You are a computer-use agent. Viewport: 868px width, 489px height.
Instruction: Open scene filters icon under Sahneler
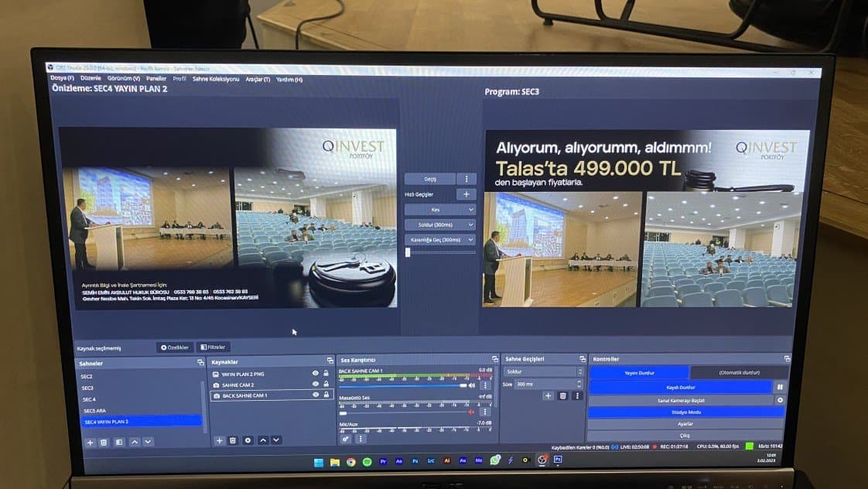point(119,442)
